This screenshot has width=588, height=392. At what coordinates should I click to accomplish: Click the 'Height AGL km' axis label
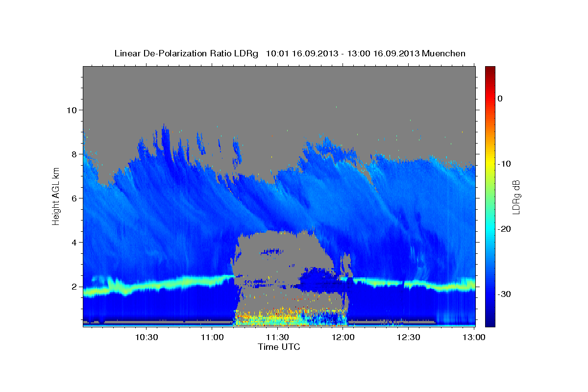(56, 196)
